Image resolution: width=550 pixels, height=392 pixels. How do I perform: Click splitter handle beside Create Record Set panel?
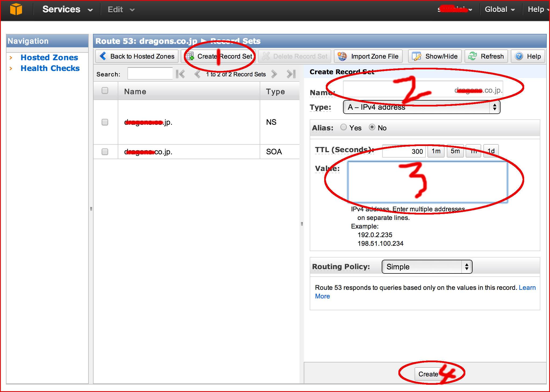click(302, 224)
